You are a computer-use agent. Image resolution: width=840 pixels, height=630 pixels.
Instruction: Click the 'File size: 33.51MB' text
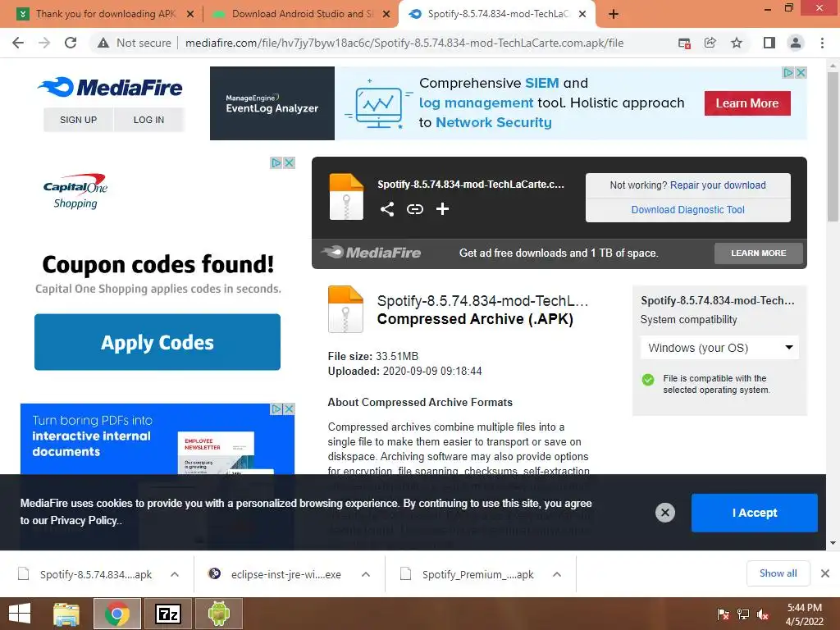coord(373,356)
